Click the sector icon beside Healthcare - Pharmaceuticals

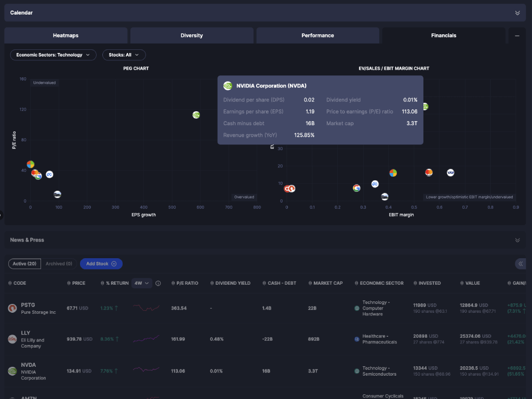(356, 339)
